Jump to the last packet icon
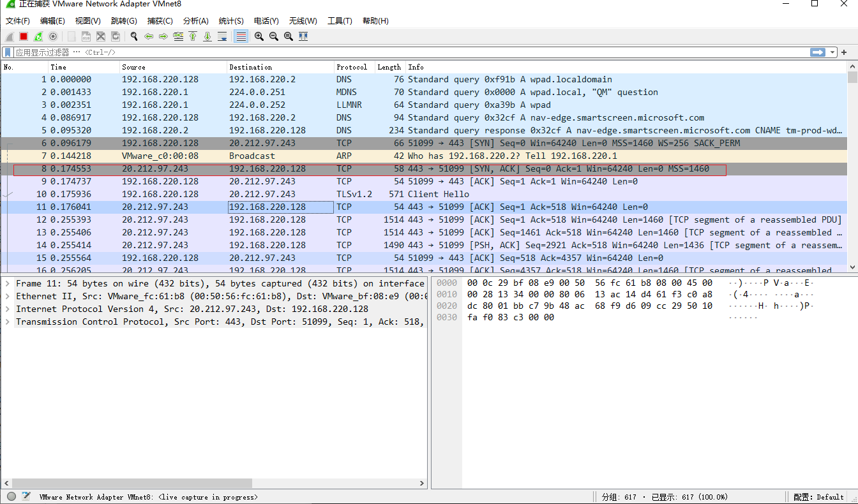The height and width of the screenshot is (504, 858). coord(207,36)
